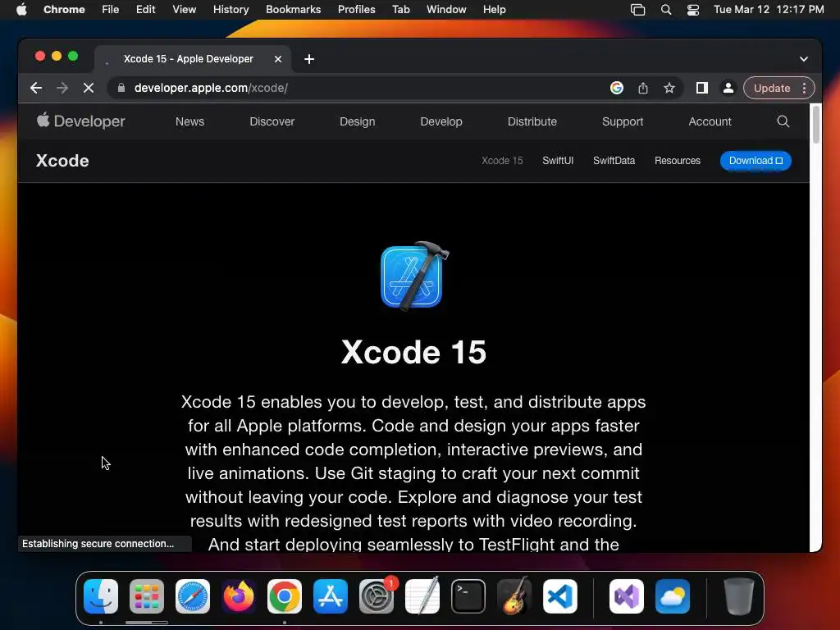Image resolution: width=840 pixels, height=630 pixels.
Task: Open Chrome three-dot menu
Action: click(804, 88)
